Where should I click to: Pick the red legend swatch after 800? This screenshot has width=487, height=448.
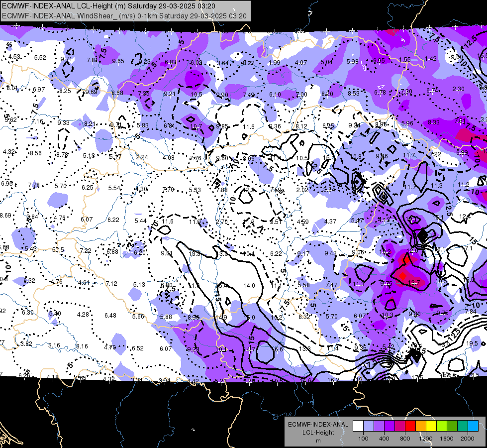coord(410,426)
